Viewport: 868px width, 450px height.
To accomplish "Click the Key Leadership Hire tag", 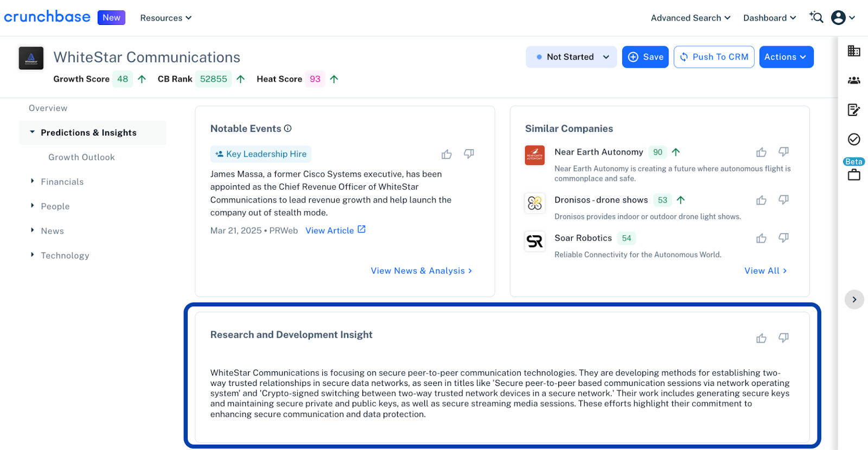I will (261, 154).
